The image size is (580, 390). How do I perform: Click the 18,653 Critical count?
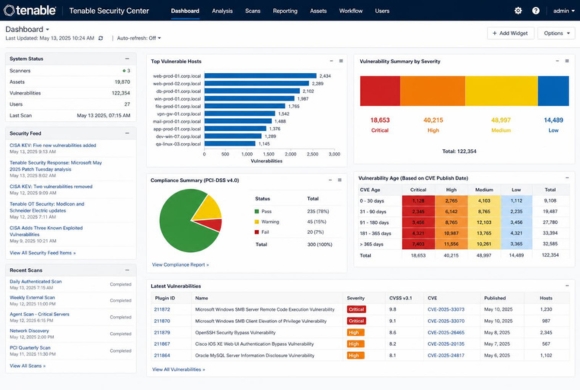click(x=380, y=120)
